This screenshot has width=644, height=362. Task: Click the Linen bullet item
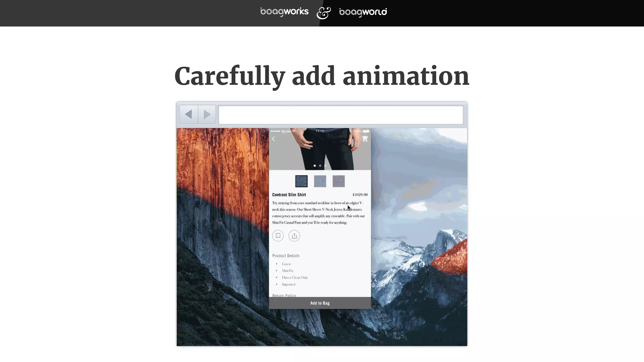(286, 264)
